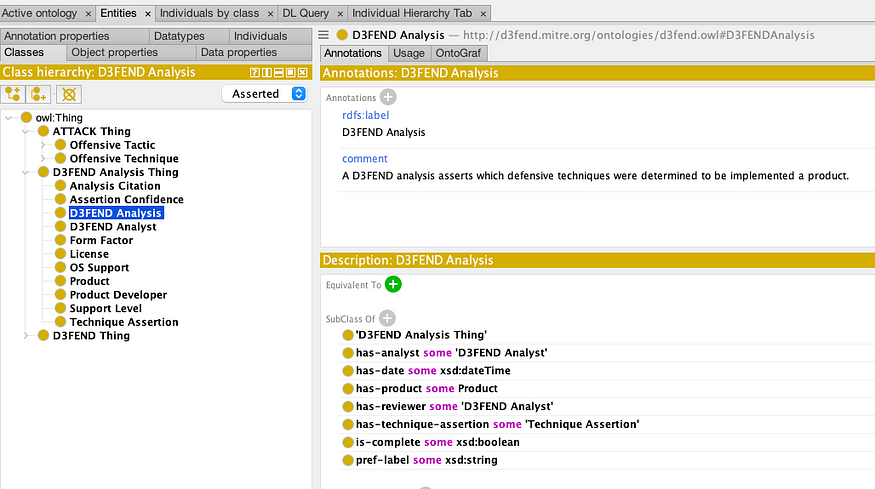875x489 pixels.
Task: Switch to the Individuals tab
Action: click(270, 36)
